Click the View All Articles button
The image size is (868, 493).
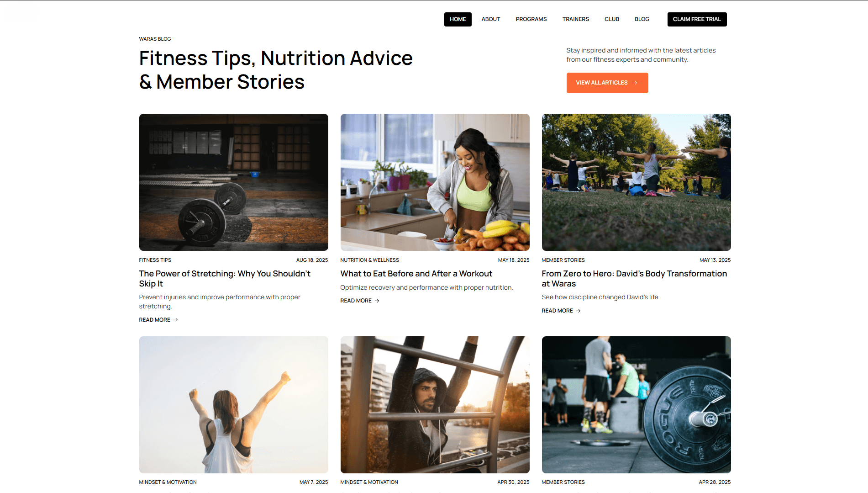(x=607, y=83)
